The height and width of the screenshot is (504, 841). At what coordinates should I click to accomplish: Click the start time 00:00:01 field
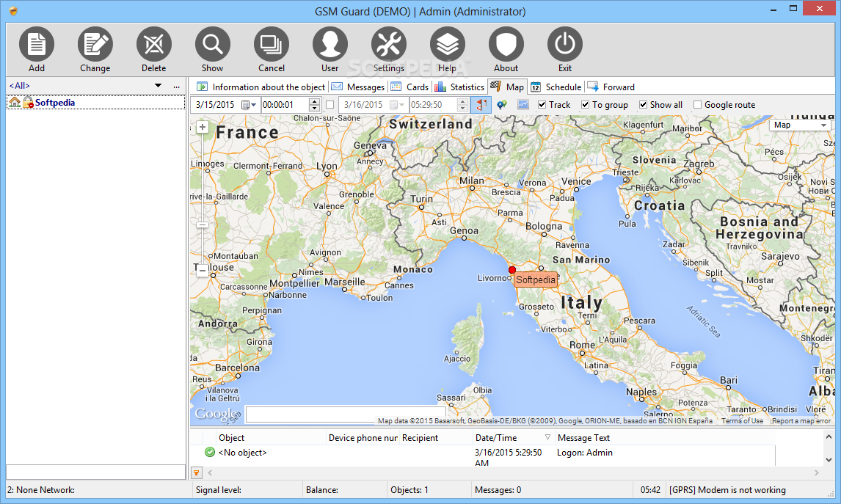[x=285, y=105]
